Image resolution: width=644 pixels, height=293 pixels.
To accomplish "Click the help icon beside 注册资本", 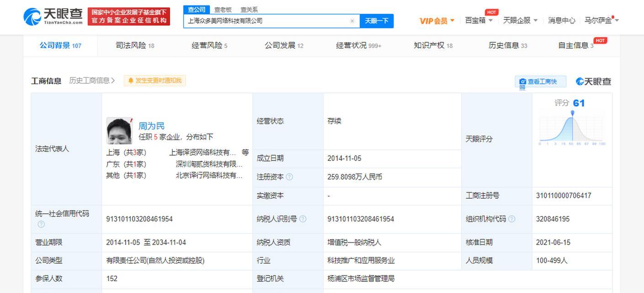I will (289, 177).
